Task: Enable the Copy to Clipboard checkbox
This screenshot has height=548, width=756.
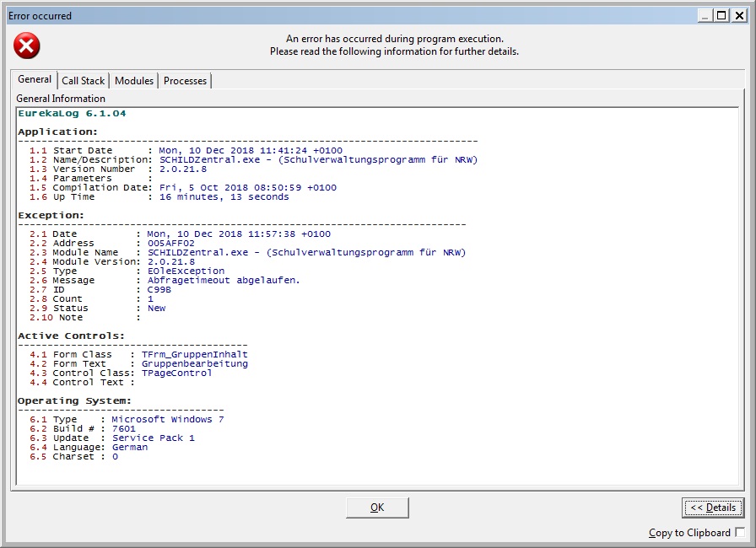Action: click(x=740, y=532)
